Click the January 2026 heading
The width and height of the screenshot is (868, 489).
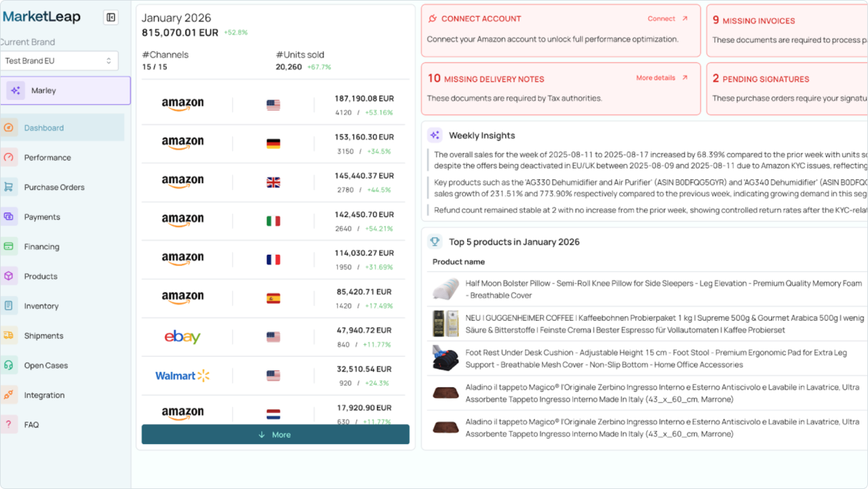pyautogui.click(x=177, y=18)
